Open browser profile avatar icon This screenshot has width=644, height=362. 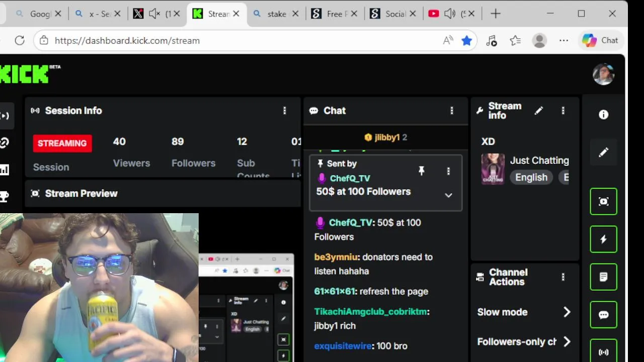pos(539,41)
